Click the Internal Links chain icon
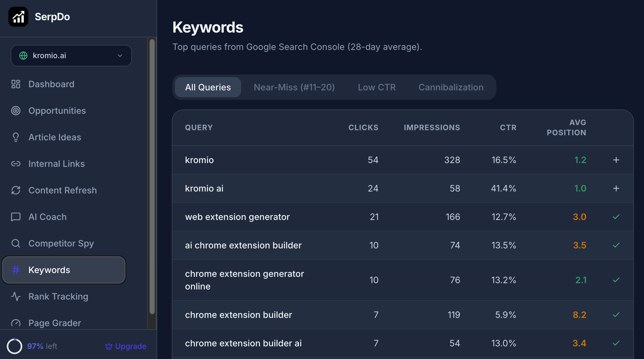Viewport: 644px width, 359px height. [16, 164]
